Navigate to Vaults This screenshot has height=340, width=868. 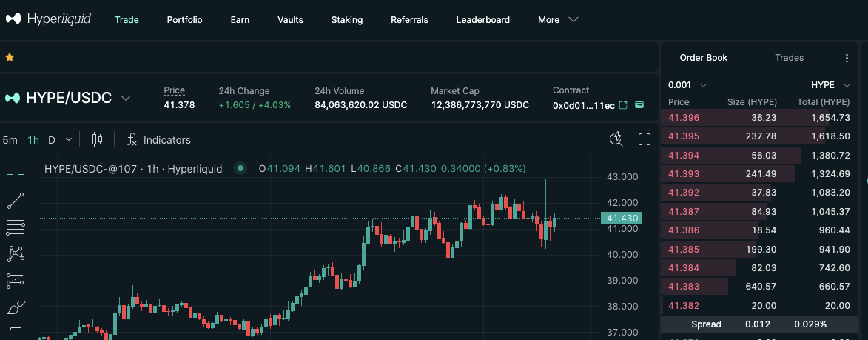pos(290,19)
